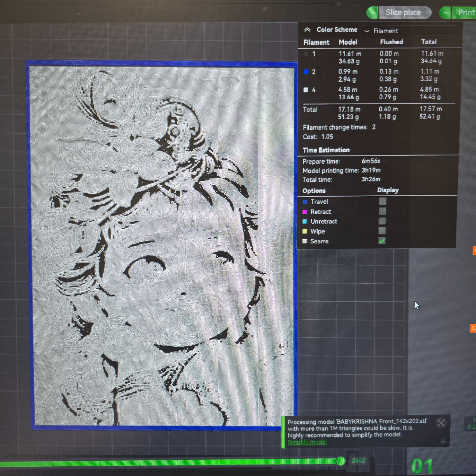Click the white swatch of filament 4
The height and width of the screenshot is (476, 476).
306,90
